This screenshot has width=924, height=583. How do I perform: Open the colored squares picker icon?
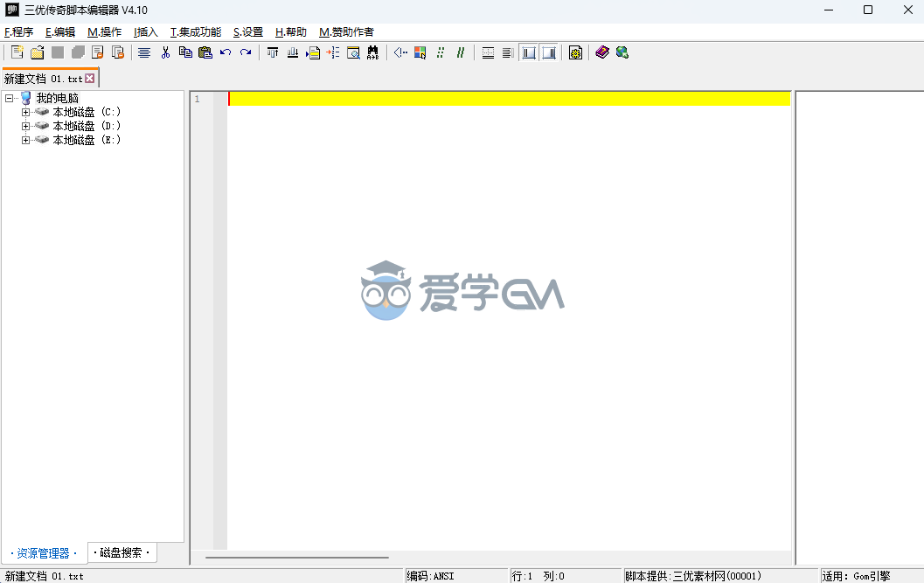point(420,52)
